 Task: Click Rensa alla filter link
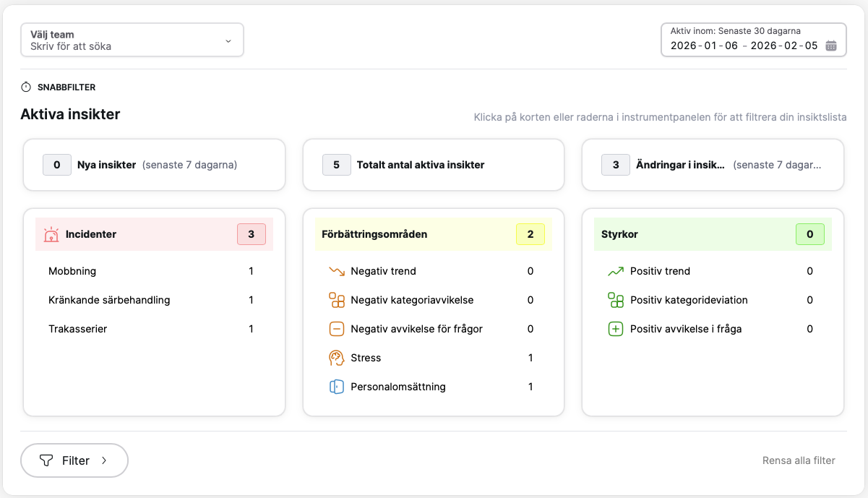pos(798,460)
